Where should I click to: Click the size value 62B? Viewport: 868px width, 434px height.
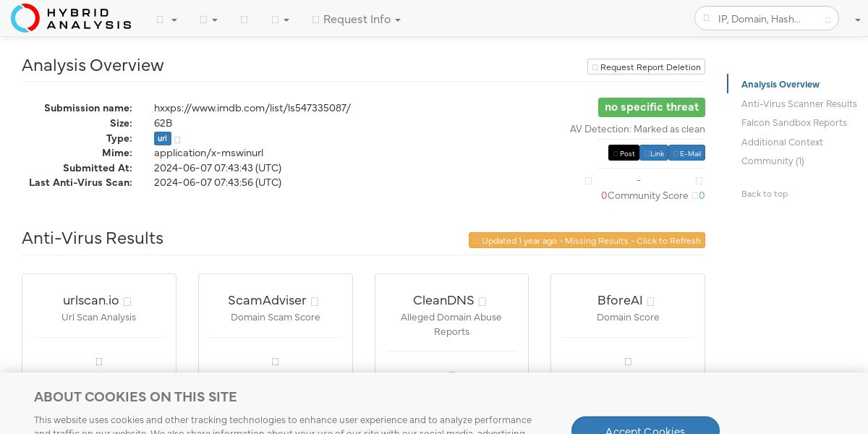tap(163, 123)
